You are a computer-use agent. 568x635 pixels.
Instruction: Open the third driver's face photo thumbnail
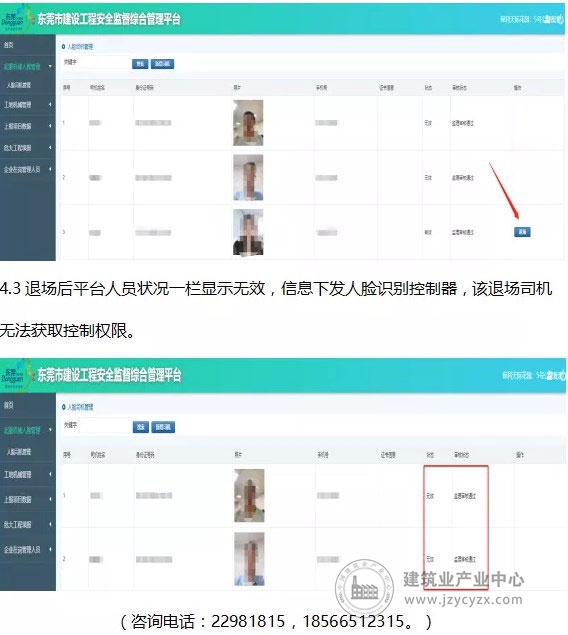248,232
